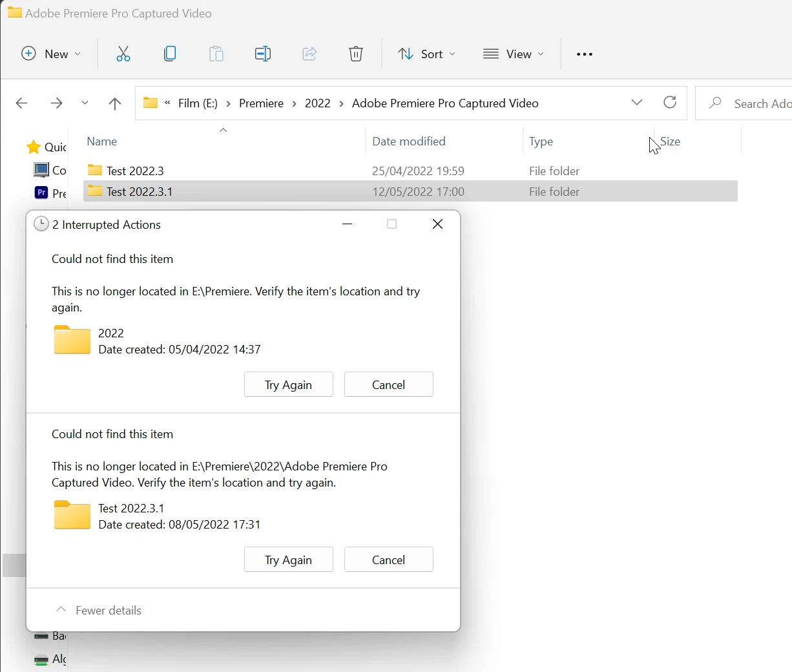792x672 pixels.
Task: Open recent locations dropdown arrow
Action: coord(85,103)
